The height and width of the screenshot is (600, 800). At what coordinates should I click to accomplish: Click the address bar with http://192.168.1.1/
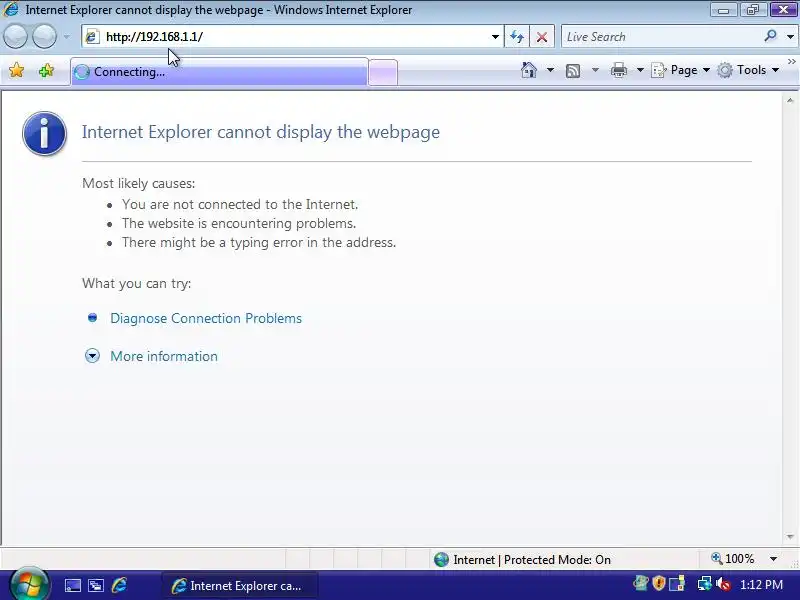292,37
